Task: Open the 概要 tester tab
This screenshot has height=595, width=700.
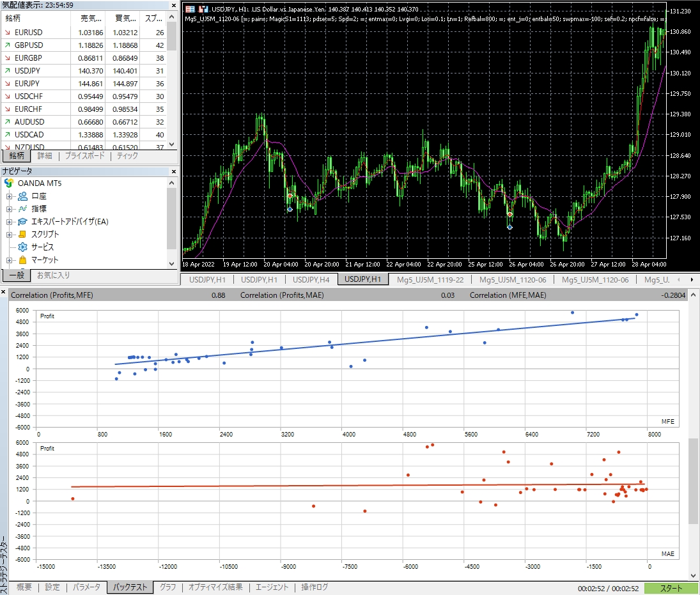Action: pos(24,587)
